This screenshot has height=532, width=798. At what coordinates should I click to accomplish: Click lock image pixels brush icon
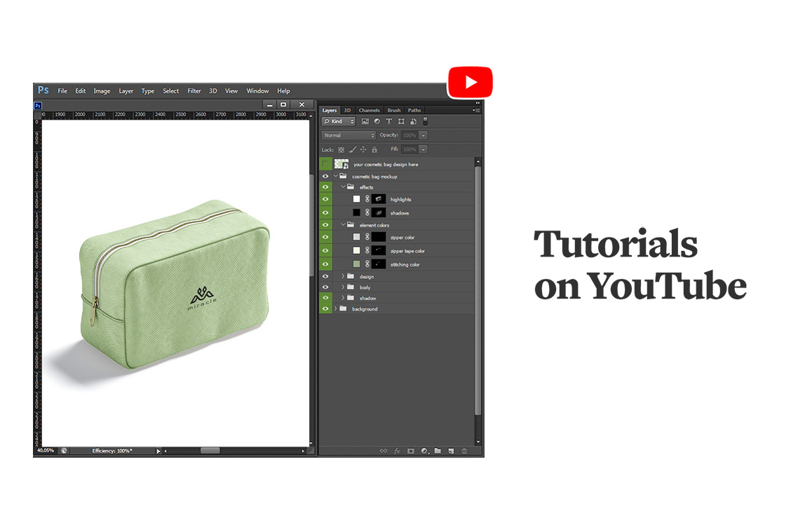coord(353,149)
